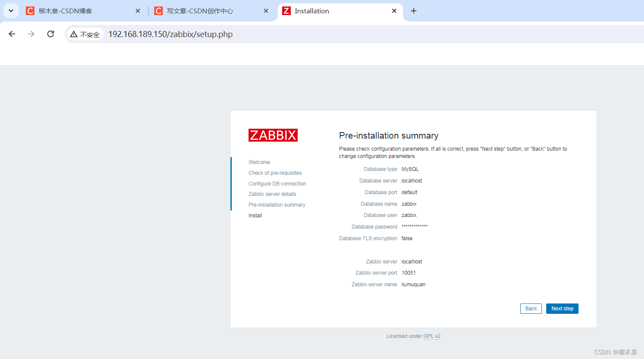This screenshot has height=359, width=644.
Task: Click the Zabbix server port label
Action: coord(376,273)
